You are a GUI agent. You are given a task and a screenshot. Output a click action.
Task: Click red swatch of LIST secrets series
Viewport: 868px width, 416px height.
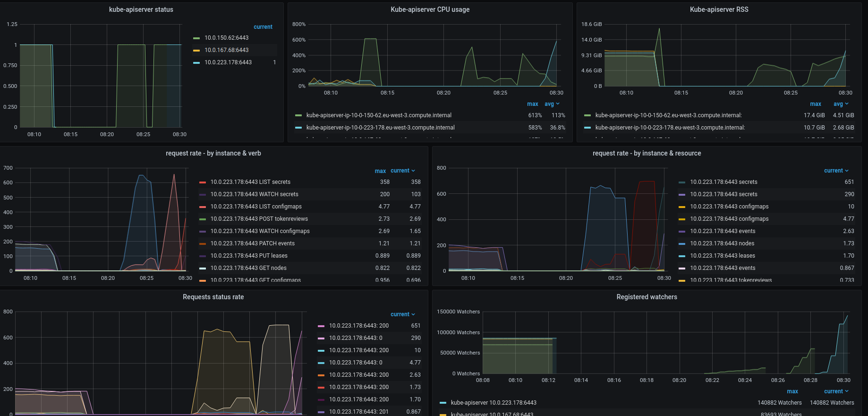click(x=203, y=182)
